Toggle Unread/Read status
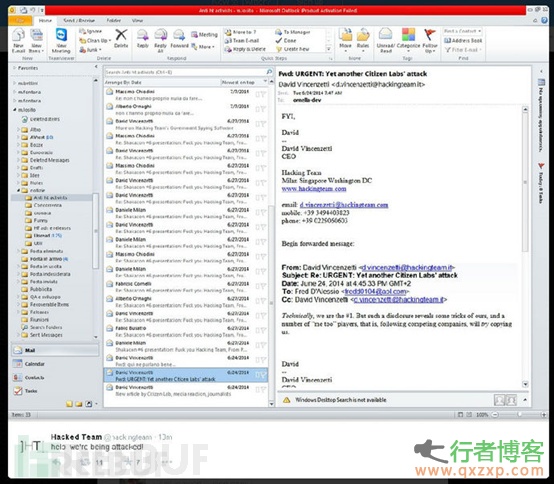This screenshot has width=554, height=484. click(385, 40)
